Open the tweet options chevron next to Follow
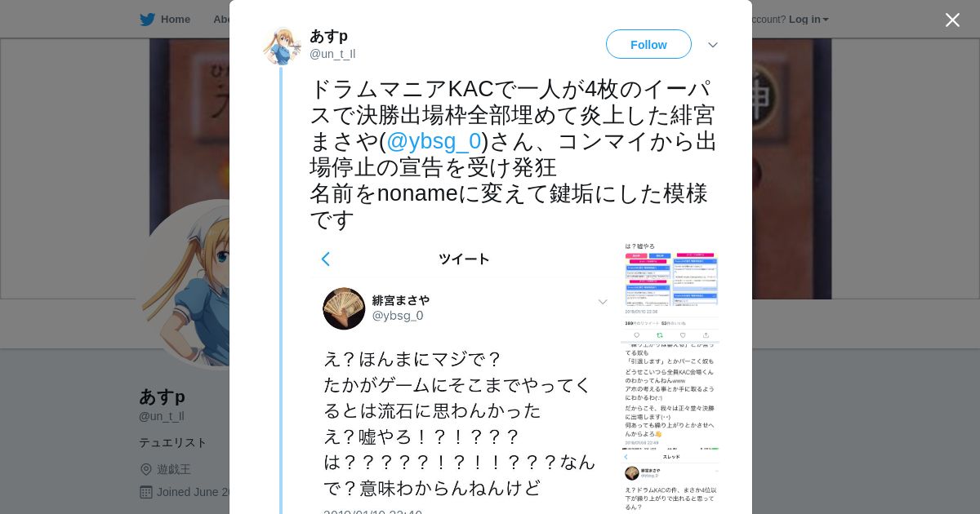This screenshot has height=514, width=980. pyautogui.click(x=713, y=45)
